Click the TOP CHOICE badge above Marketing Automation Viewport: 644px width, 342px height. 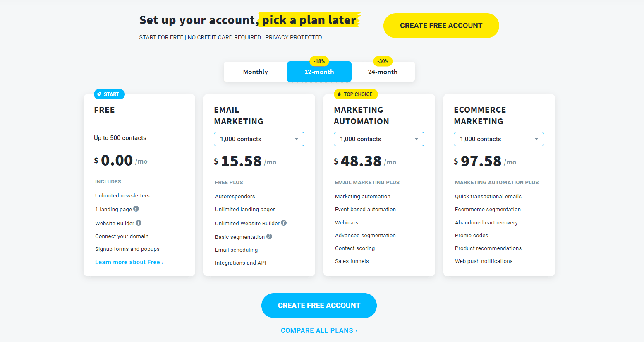point(356,94)
